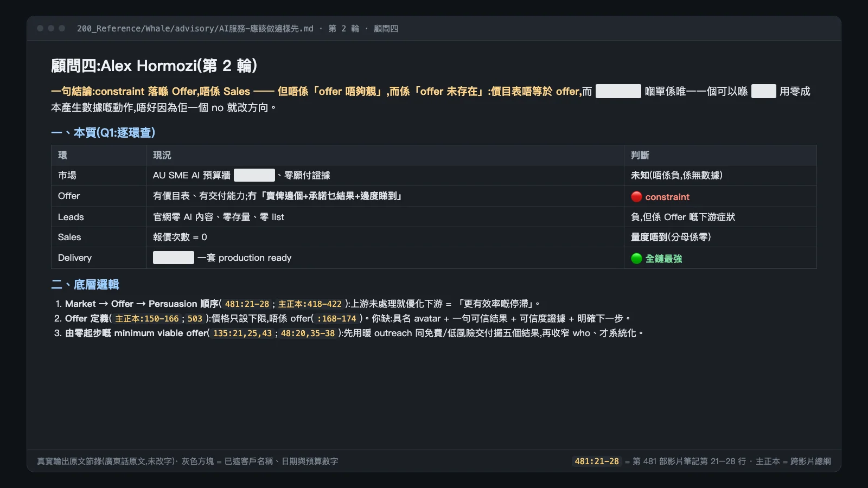Click section heading '一、本質(Q1:逐環查)'
The image size is (868, 488).
[103, 133]
